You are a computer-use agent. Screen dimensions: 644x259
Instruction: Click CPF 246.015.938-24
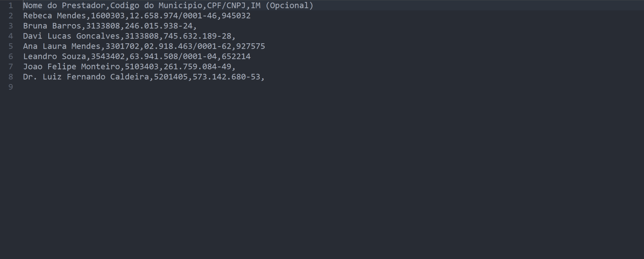click(x=158, y=26)
